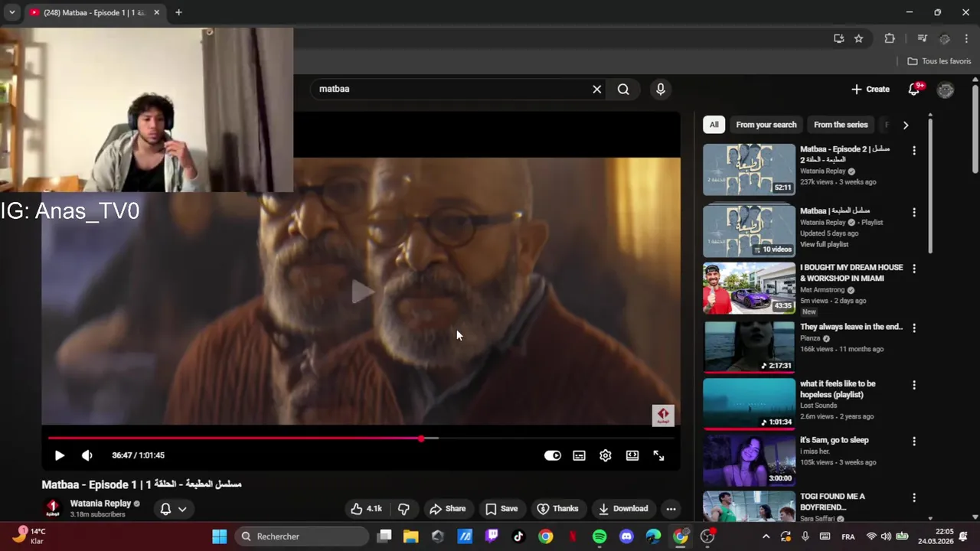This screenshot has height=551, width=980.
Task: Open the Windows Start menu
Action: pos(220,536)
